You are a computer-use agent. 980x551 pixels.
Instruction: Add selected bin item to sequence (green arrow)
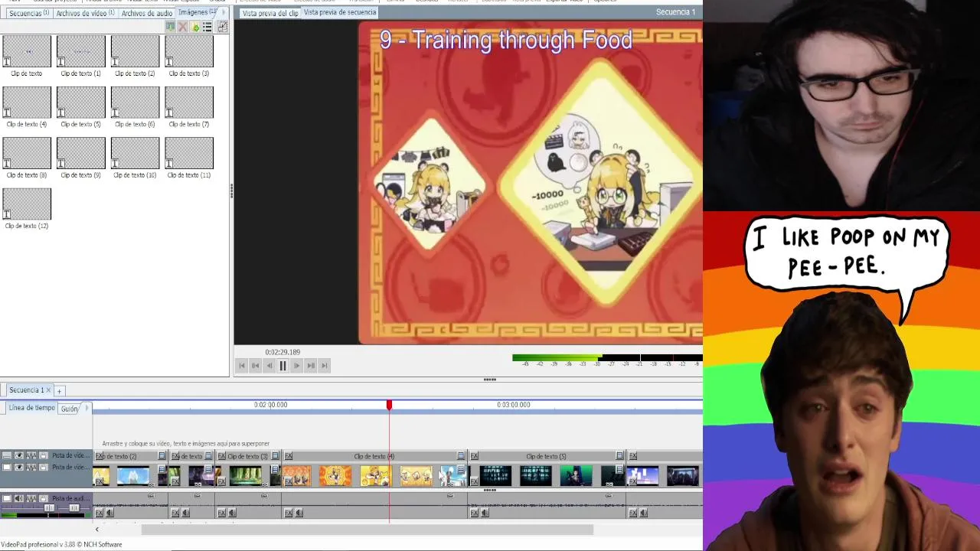(170, 27)
